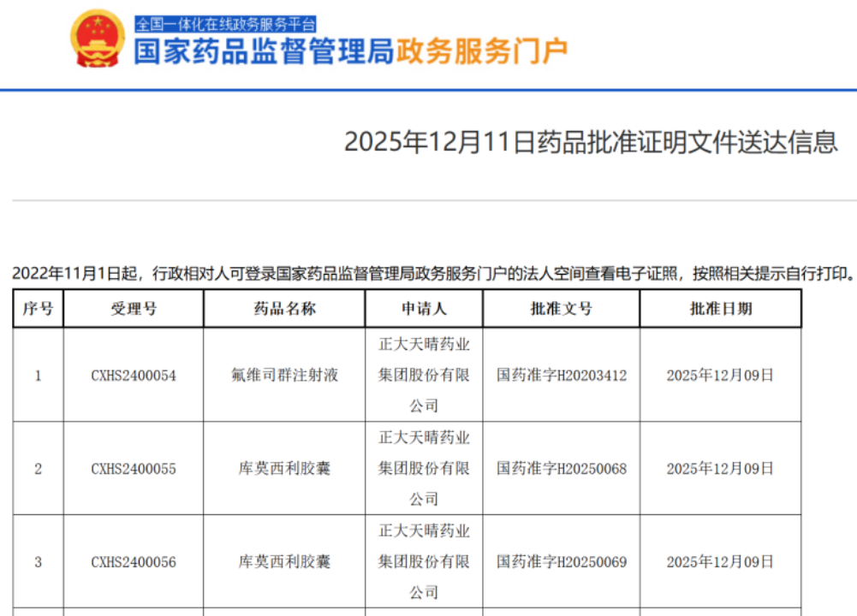Image resolution: width=857 pixels, height=616 pixels.
Task: Click acceptance number CXHS2400056
Action: coord(134,562)
